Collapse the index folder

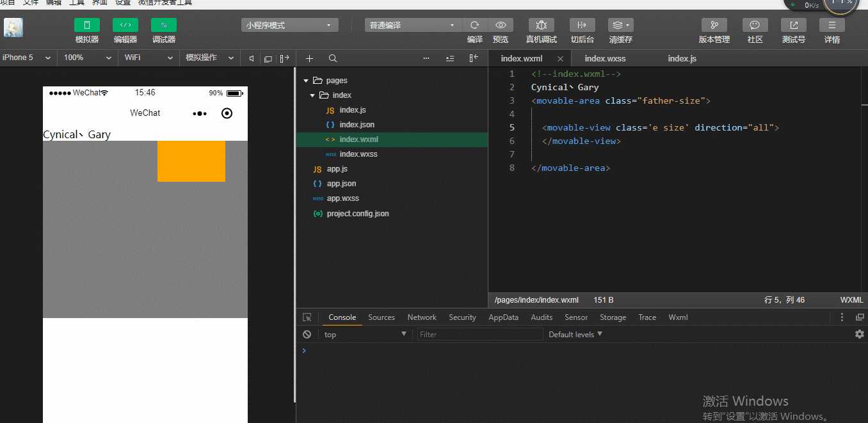point(312,95)
